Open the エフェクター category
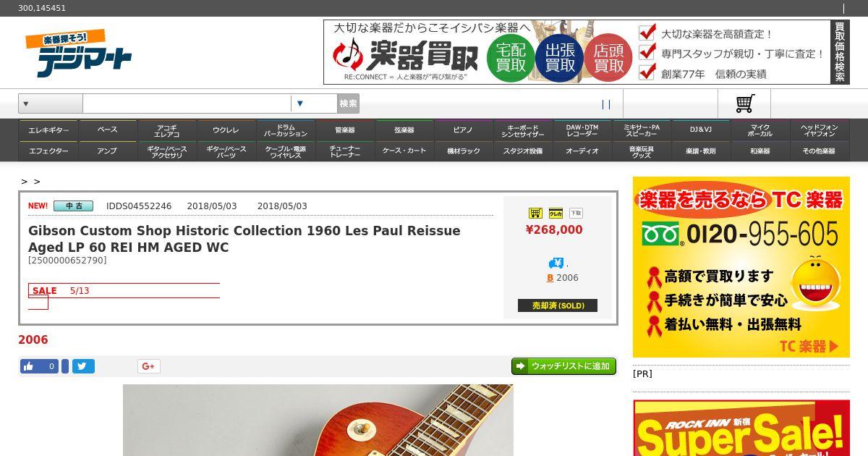The image size is (868, 456). (48, 151)
